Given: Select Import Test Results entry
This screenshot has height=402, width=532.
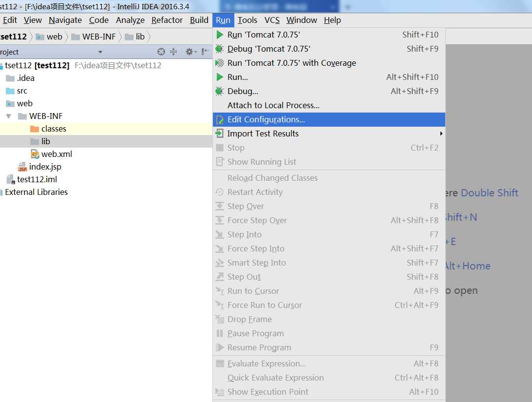Looking at the screenshot, I should pyautogui.click(x=329, y=134).
